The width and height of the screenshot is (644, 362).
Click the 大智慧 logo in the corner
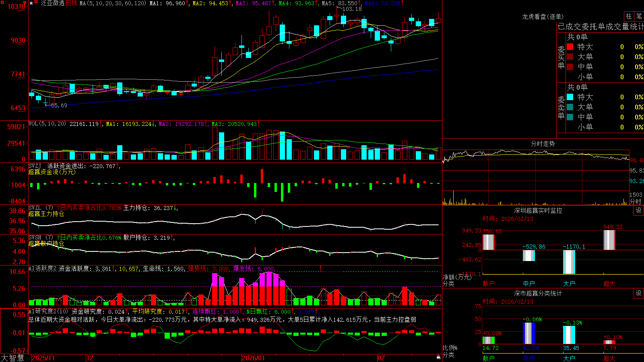pyautogui.click(x=12, y=358)
